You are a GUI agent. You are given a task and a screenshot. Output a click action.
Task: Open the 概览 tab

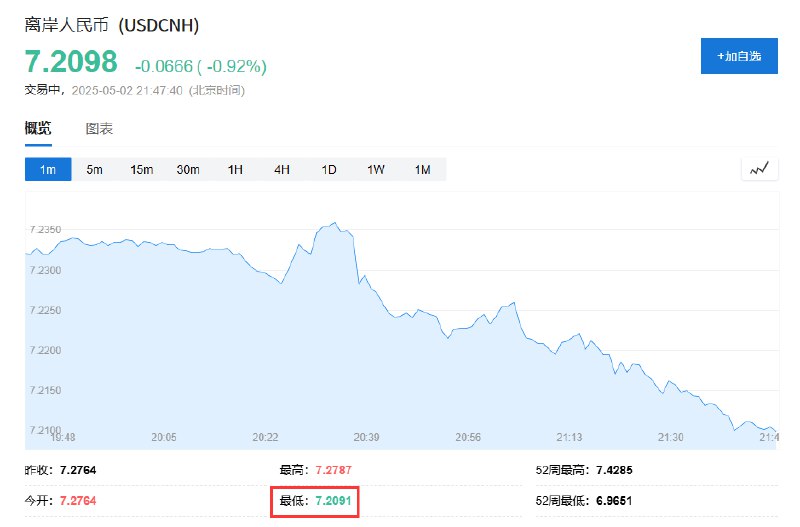coord(38,128)
